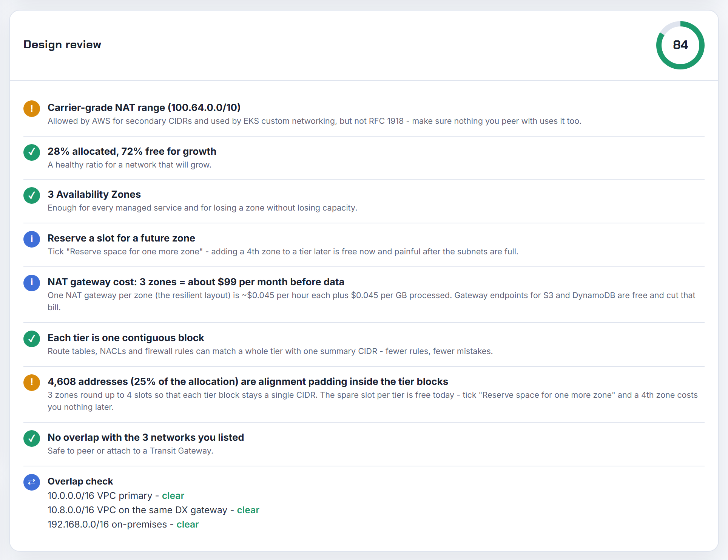This screenshot has width=728, height=560.
Task: Click 'Allowed by AWS for secondary CIDRs' description
Action: 315,121
